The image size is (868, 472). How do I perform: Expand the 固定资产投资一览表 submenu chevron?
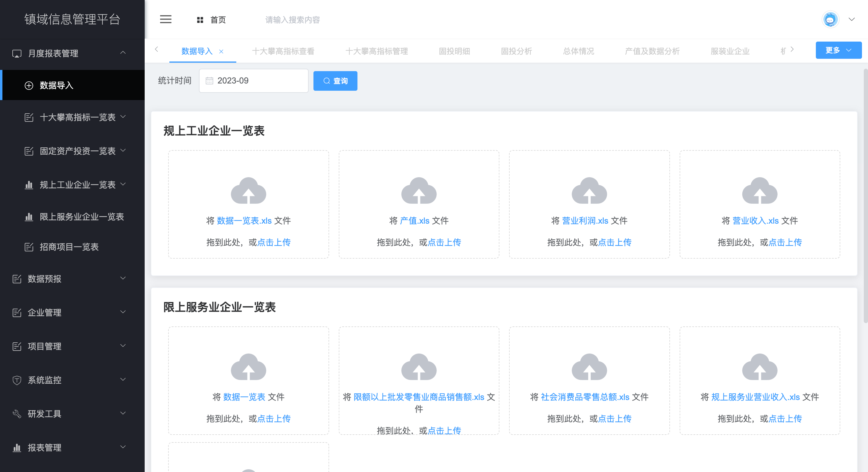click(123, 150)
